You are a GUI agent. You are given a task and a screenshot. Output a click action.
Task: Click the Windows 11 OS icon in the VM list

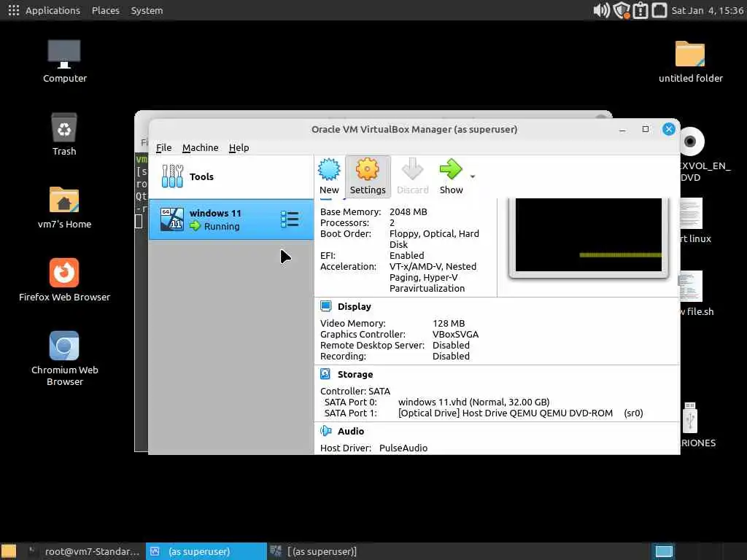(x=172, y=219)
